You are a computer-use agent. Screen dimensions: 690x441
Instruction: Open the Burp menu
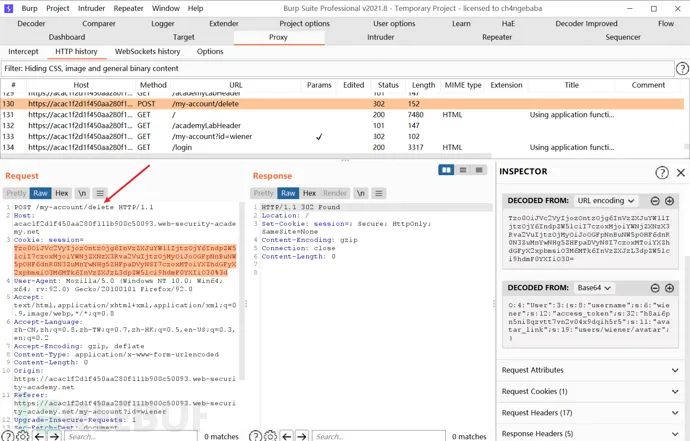pos(29,8)
